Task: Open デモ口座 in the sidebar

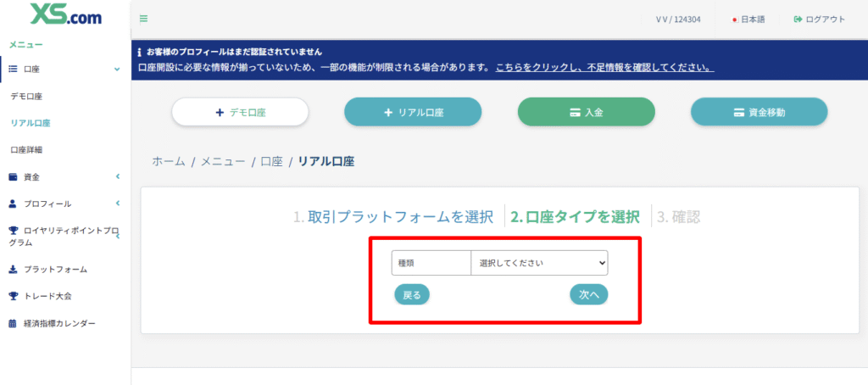Action: pos(26,97)
